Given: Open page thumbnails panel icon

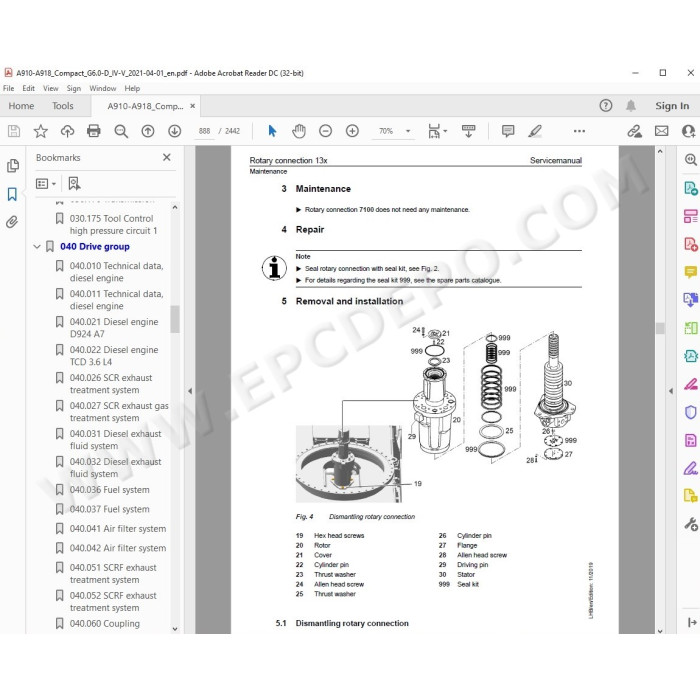Looking at the screenshot, I should tap(13, 166).
